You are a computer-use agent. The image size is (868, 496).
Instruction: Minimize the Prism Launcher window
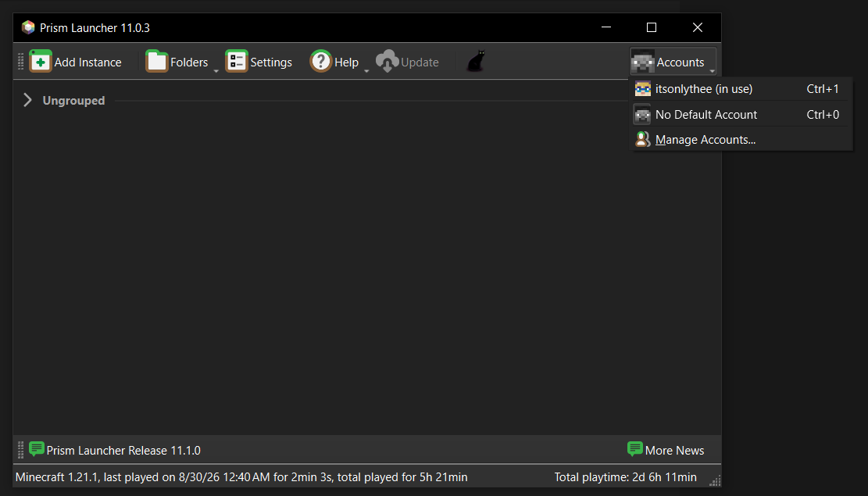click(606, 27)
